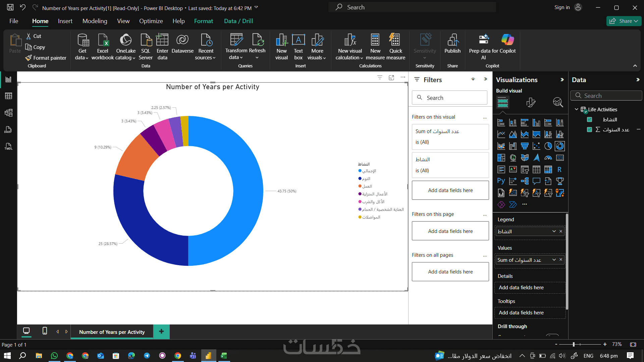Uncheck the النشاط field checkbox
Screen dimensions: 644x362
click(589, 120)
